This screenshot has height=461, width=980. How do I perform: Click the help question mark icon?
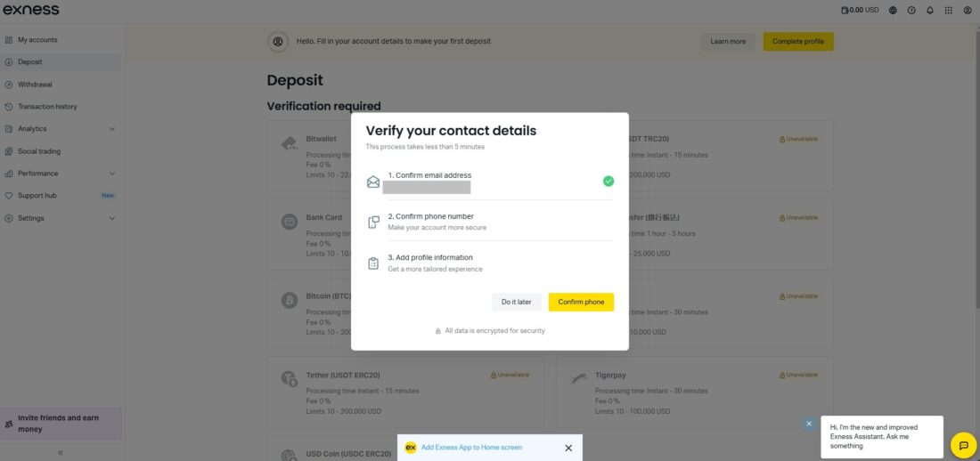tap(911, 11)
